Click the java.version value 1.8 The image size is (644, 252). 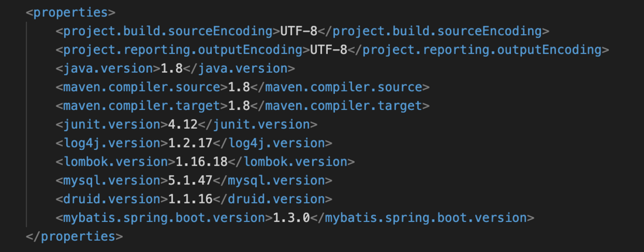[x=172, y=68]
